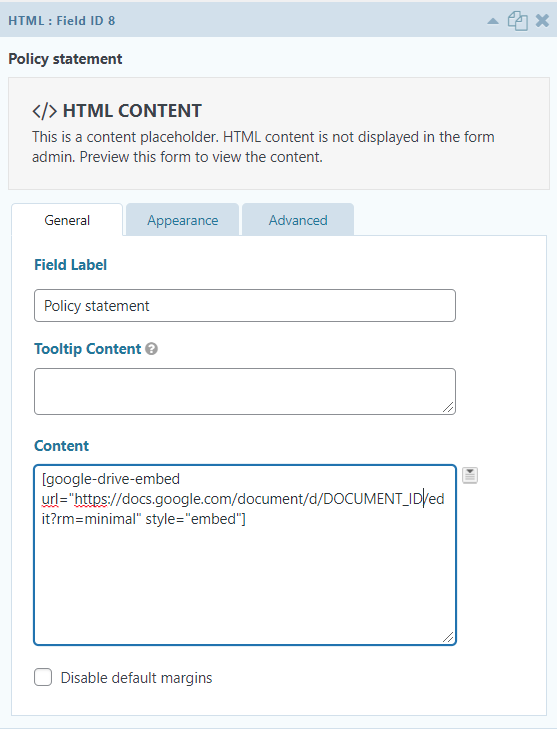Delete field using the X icon
The image size is (557, 729).
tap(542, 20)
